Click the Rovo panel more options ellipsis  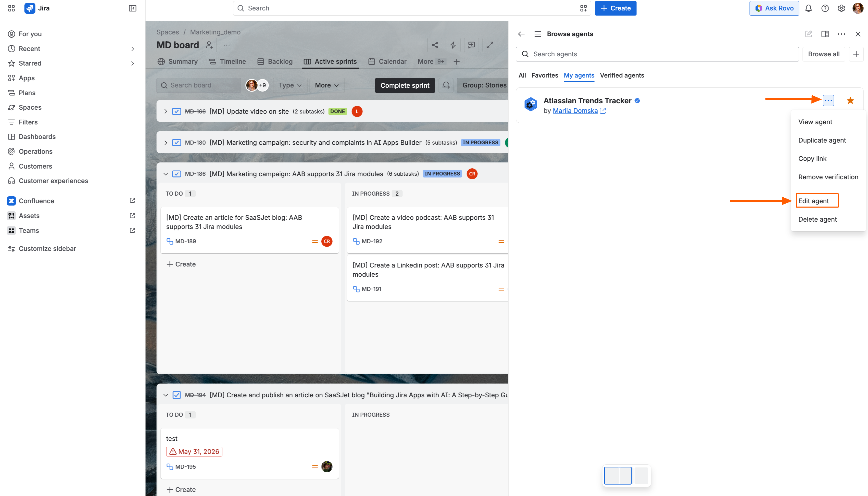click(841, 34)
